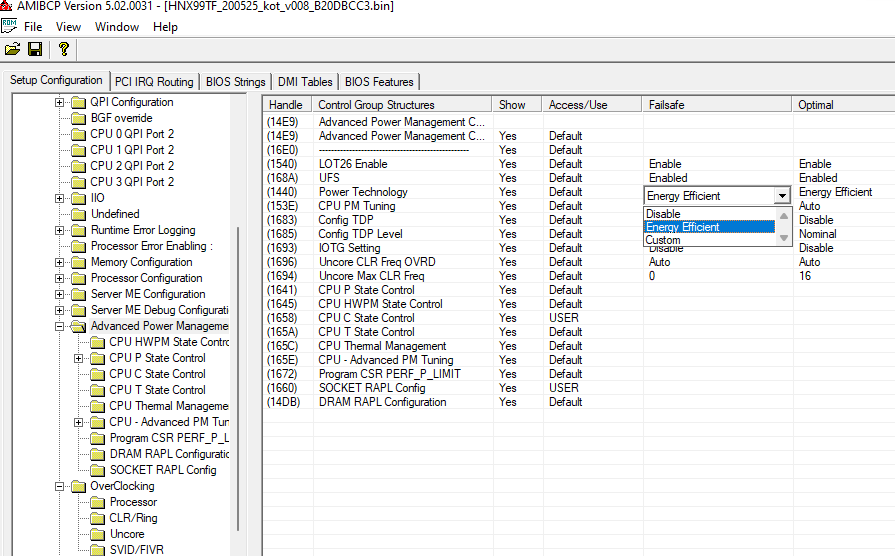Click the Help question mark toolbar icon
This screenshot has height=556, width=895.
click(x=63, y=50)
